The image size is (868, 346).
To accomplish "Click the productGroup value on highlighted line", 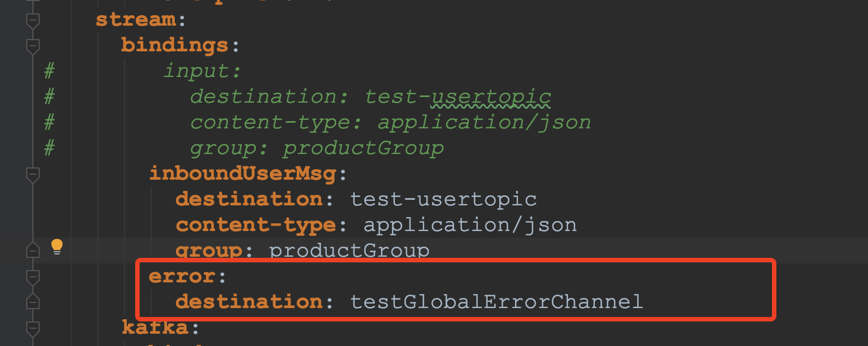I will (350, 251).
